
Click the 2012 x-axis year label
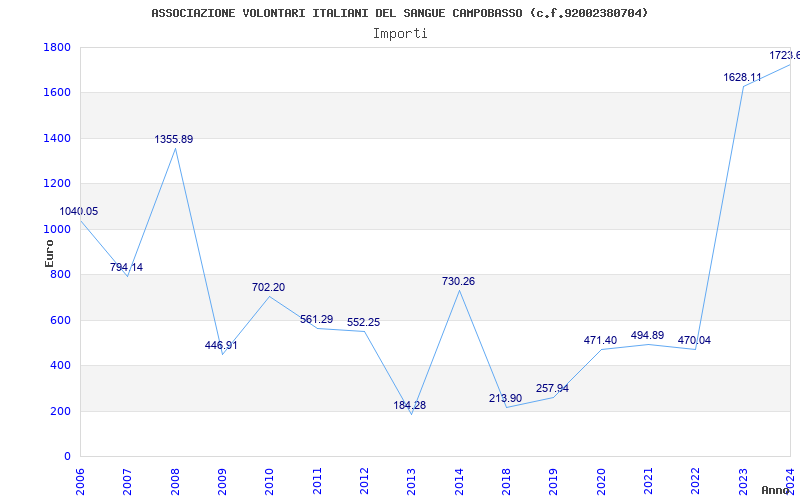pos(364,481)
